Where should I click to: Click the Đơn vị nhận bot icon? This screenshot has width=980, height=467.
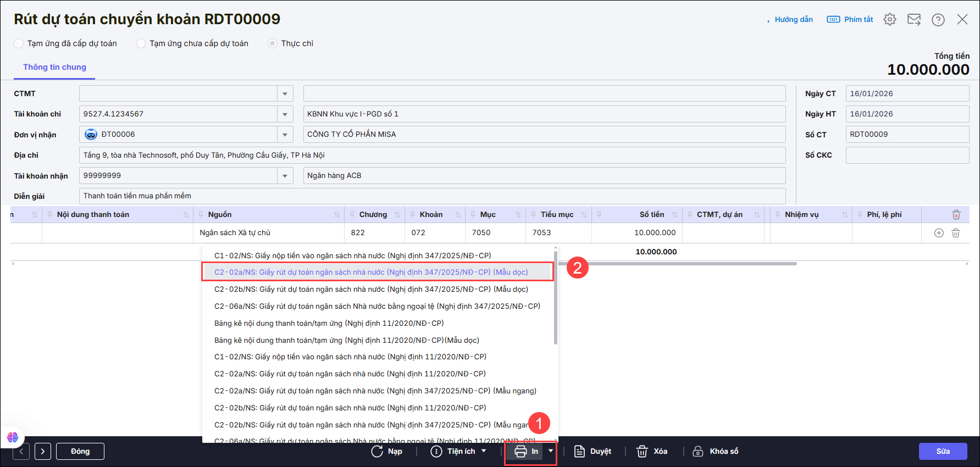click(91, 135)
